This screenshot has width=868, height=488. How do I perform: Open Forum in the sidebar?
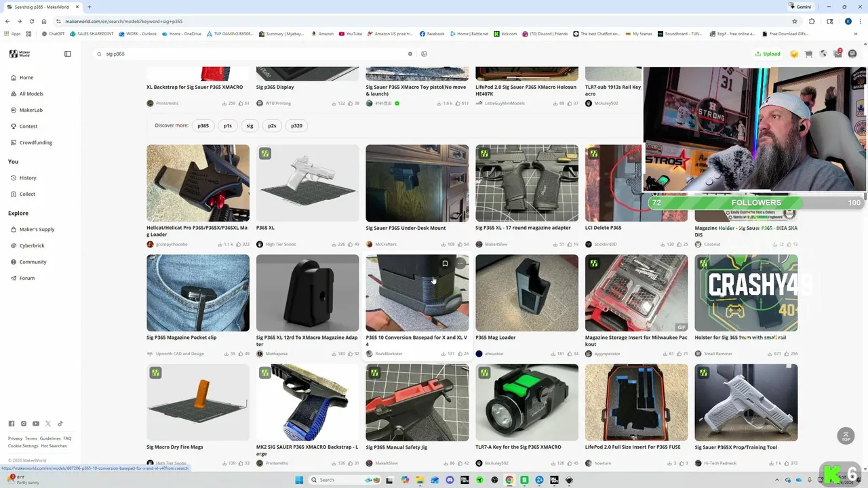click(x=26, y=278)
